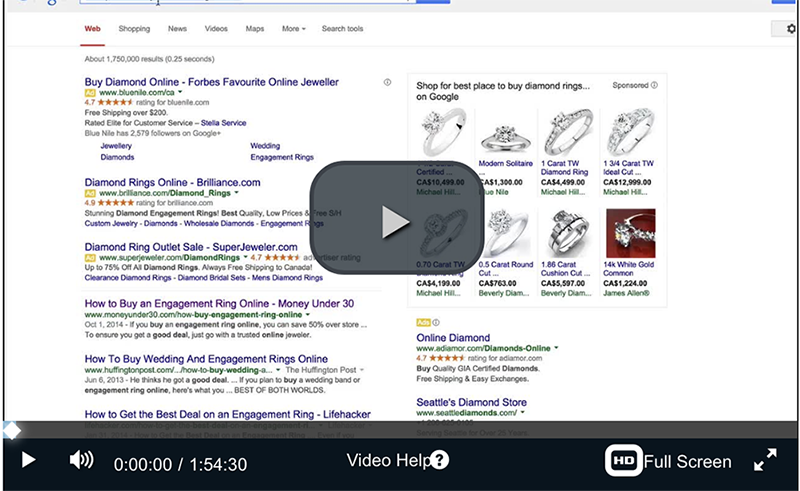Click Custom Jewelry sitelink under Brilliance

pyautogui.click(x=111, y=224)
